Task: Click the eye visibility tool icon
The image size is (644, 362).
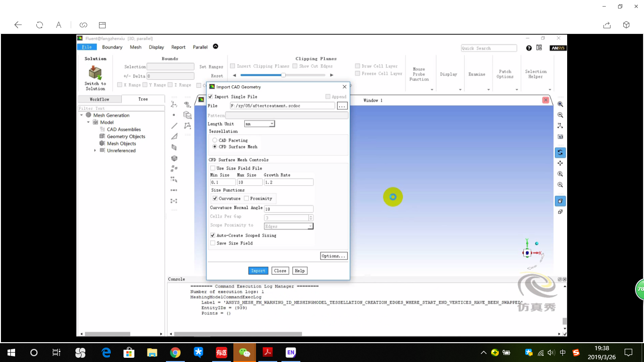Action: (187, 104)
